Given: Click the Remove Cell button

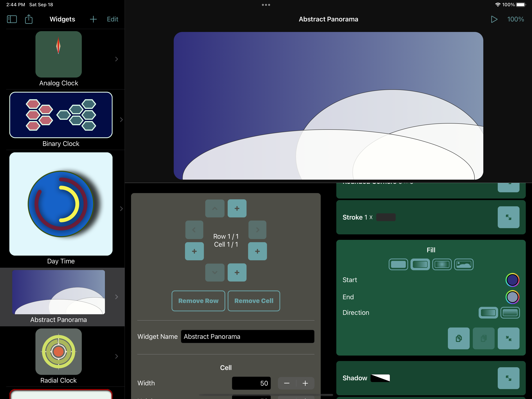Looking at the screenshot, I should tap(254, 301).
